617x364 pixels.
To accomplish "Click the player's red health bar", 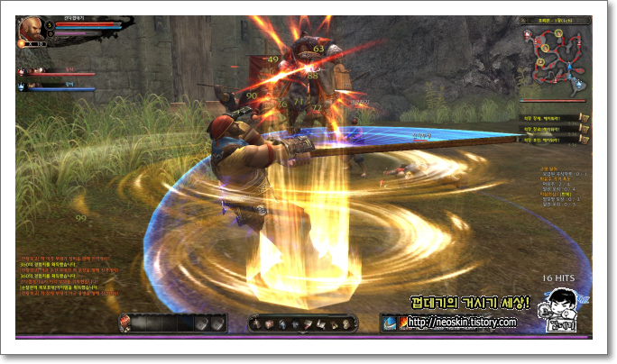I will coord(88,24).
